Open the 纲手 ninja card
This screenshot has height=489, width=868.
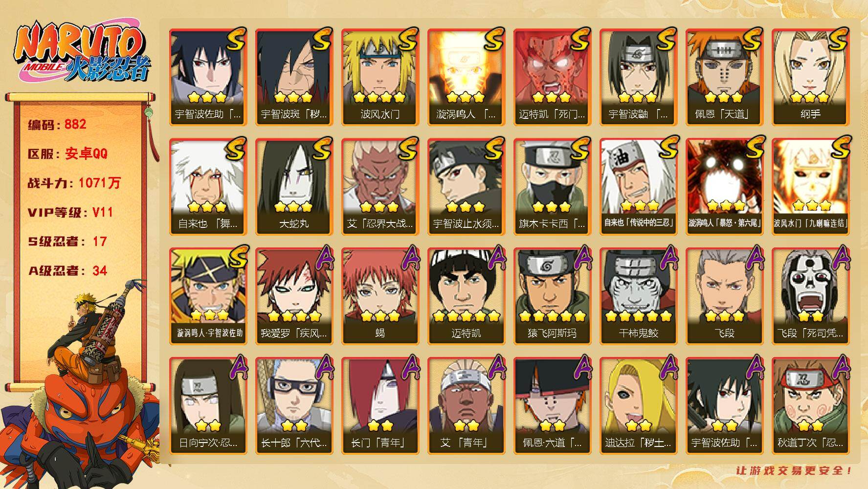tap(810, 77)
